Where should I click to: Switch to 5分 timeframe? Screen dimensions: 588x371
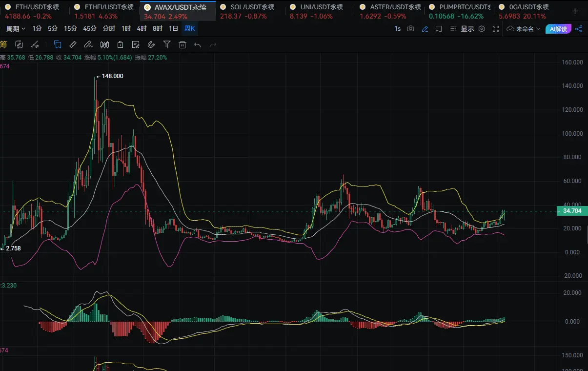coord(52,29)
